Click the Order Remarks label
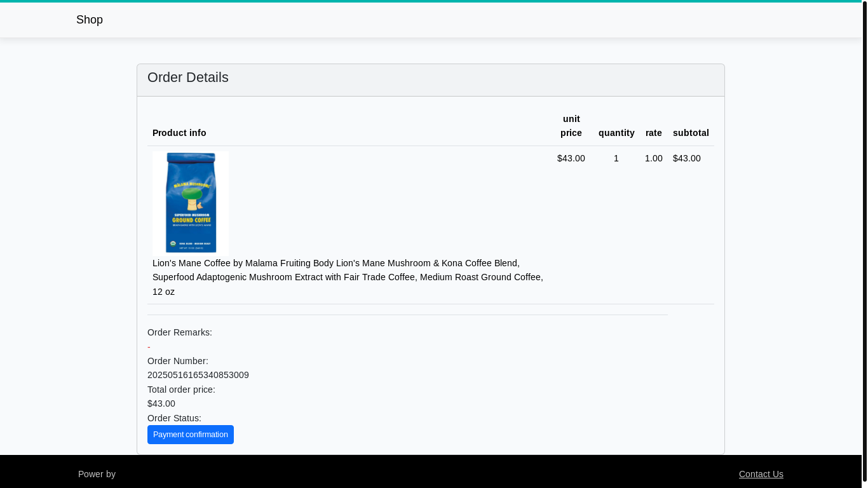Image resolution: width=868 pixels, height=488 pixels. [x=180, y=332]
